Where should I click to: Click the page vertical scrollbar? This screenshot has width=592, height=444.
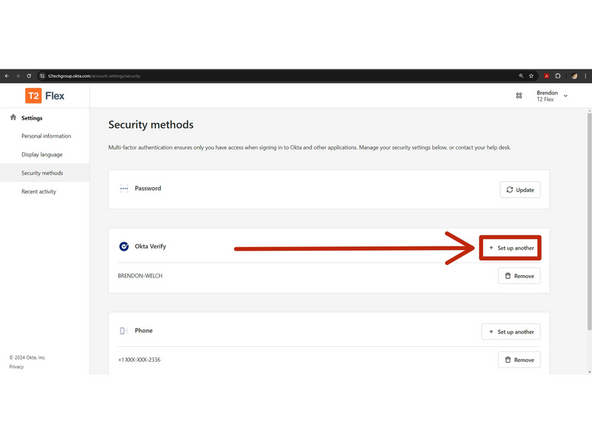[x=589, y=223]
